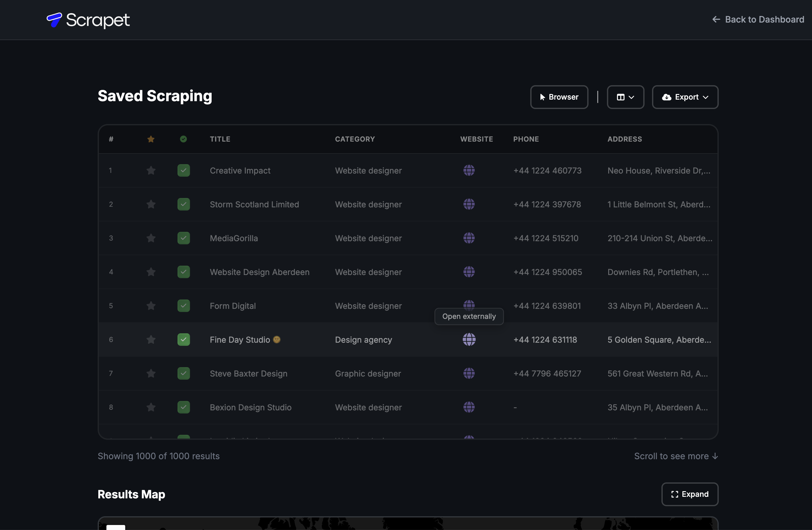Open website globe for Fine Day Studio
This screenshot has height=530, width=812.
pyautogui.click(x=469, y=339)
